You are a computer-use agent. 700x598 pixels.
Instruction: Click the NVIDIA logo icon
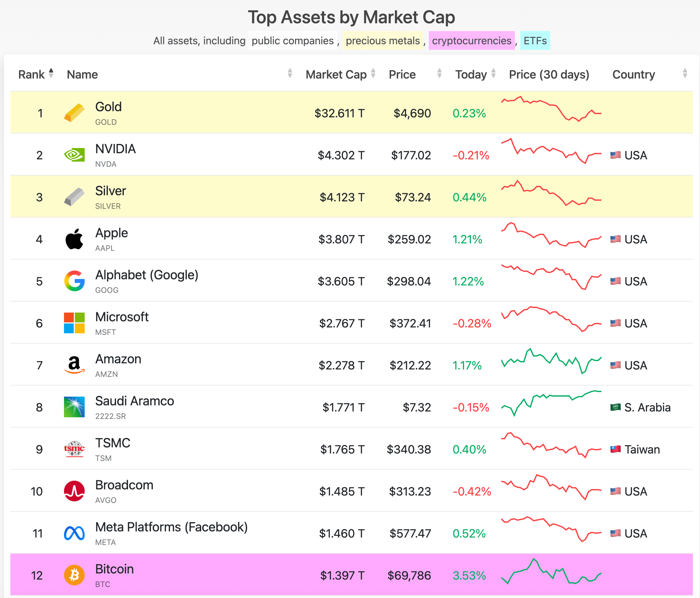pyautogui.click(x=74, y=155)
